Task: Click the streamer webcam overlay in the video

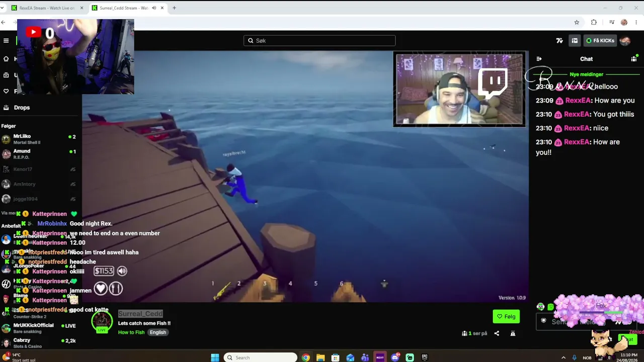Action: (459, 89)
